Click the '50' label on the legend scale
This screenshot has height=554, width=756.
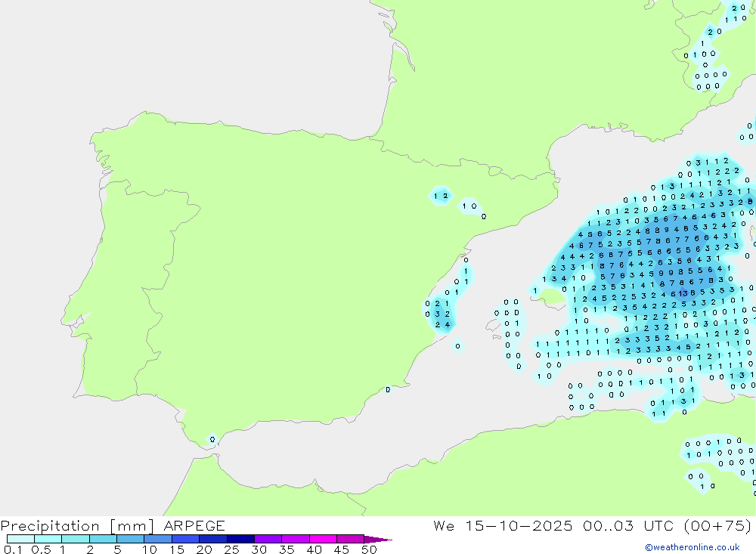coord(369,549)
